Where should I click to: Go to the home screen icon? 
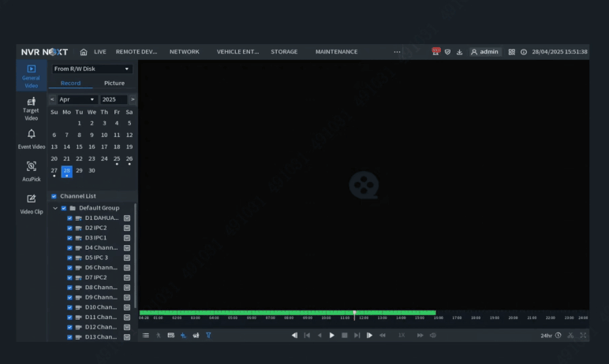[x=84, y=52]
